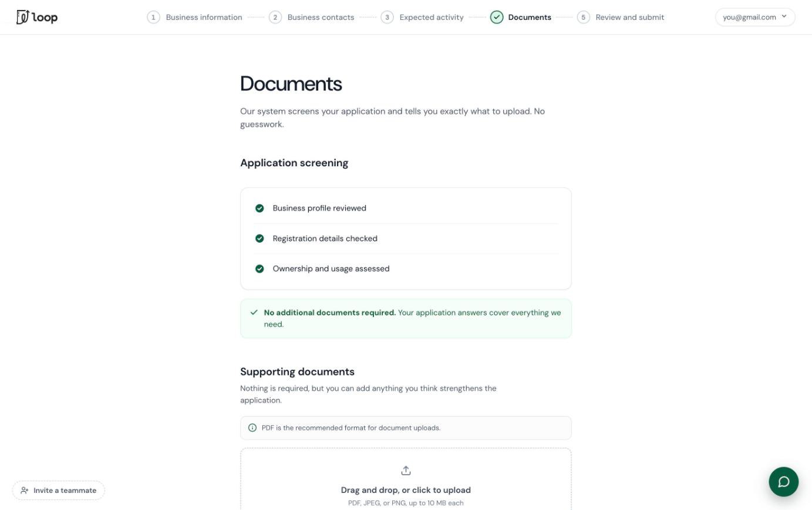The image size is (812, 510).
Task: Click the upload arrow icon in dropzone
Action: 406,471
